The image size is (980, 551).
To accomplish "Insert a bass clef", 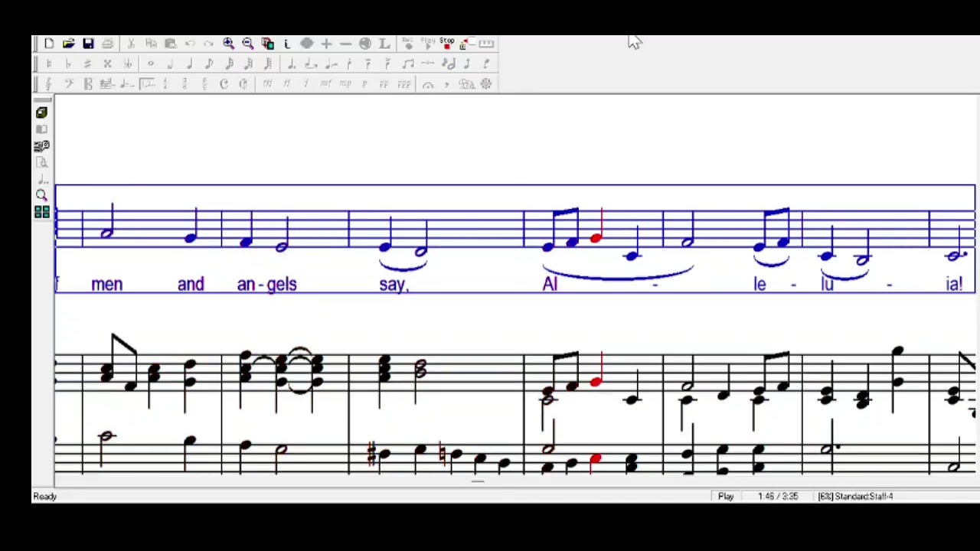I will click(x=67, y=84).
